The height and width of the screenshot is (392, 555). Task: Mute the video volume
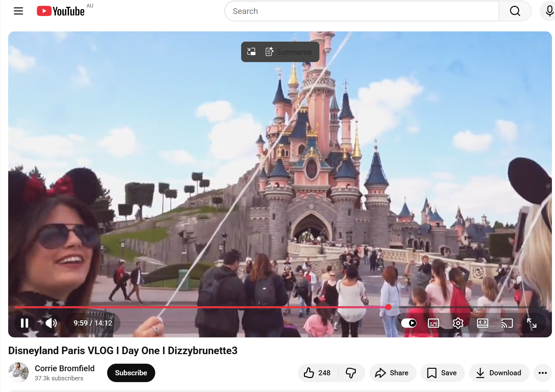point(51,323)
